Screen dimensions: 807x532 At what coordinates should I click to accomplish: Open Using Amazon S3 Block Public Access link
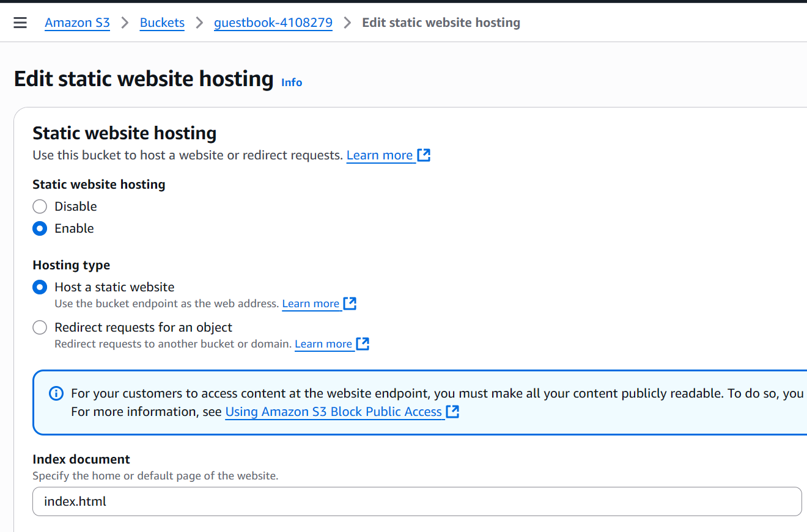(333, 412)
